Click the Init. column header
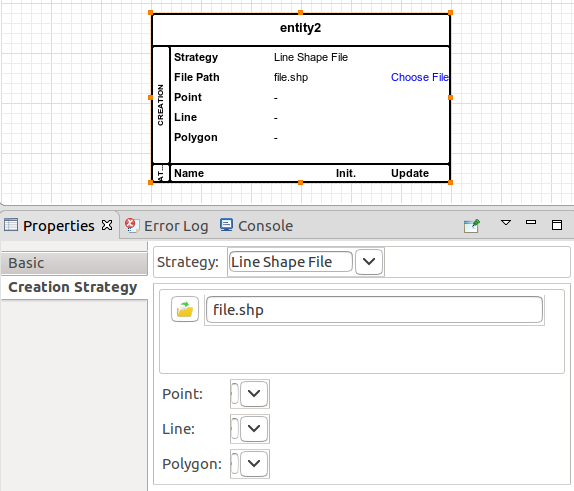574x491 pixels. [346, 173]
